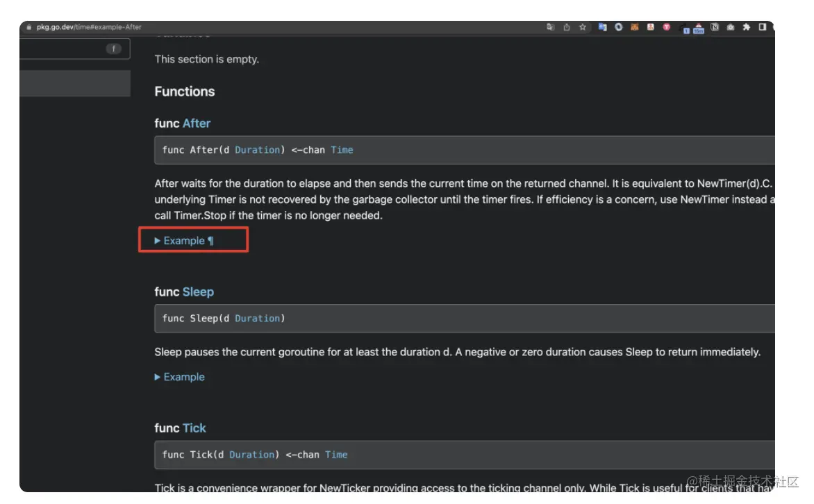Click the After function heading link
Viewport: 814px width, 504px height.
(x=197, y=123)
